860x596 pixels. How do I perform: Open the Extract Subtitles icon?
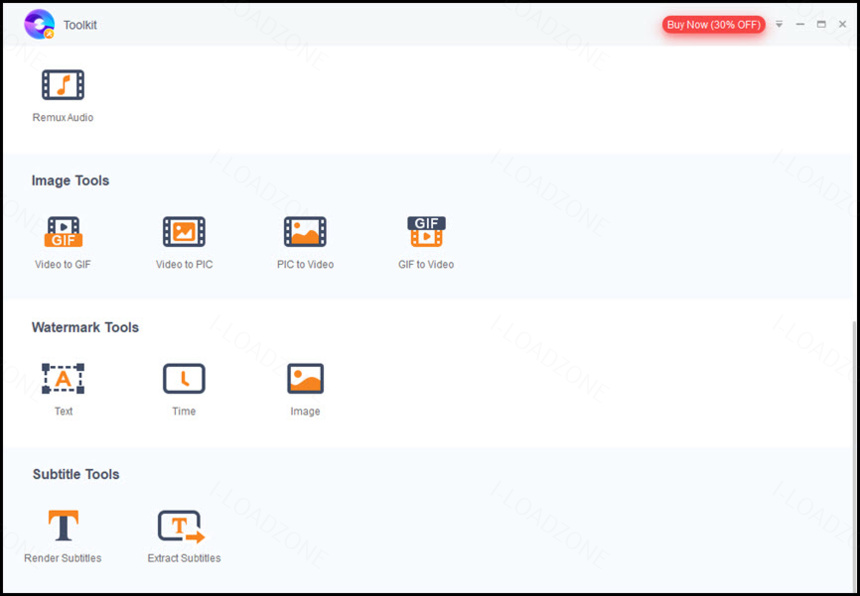(182, 526)
